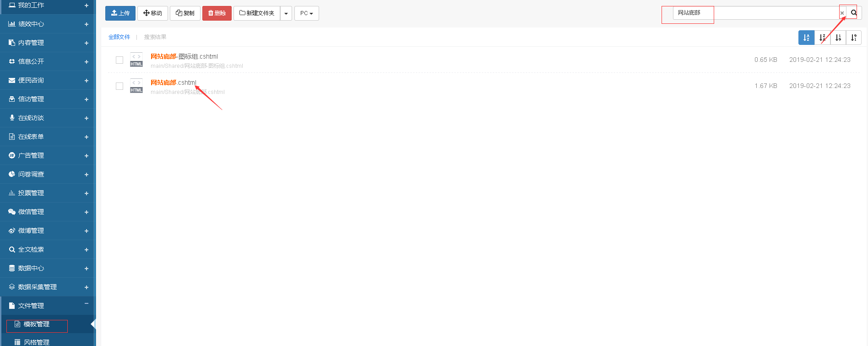Clear the search box with the × icon

coord(842,13)
